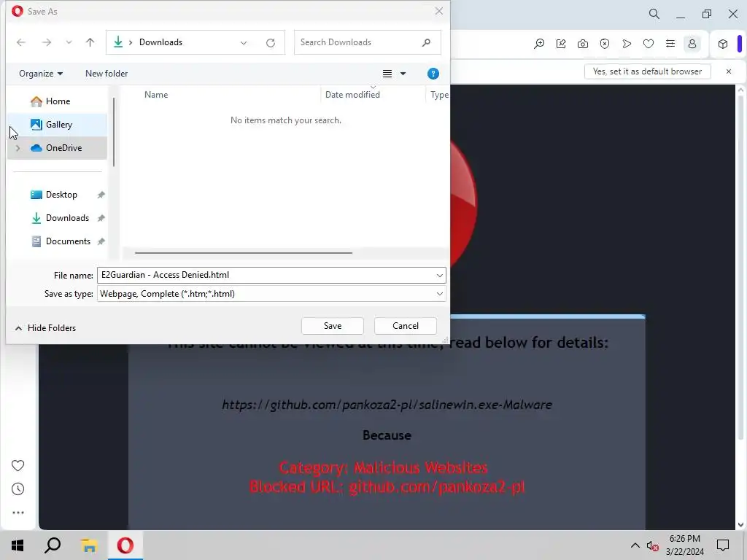The width and height of the screenshot is (747, 560).
Task: Create a New folder
Action: click(107, 74)
